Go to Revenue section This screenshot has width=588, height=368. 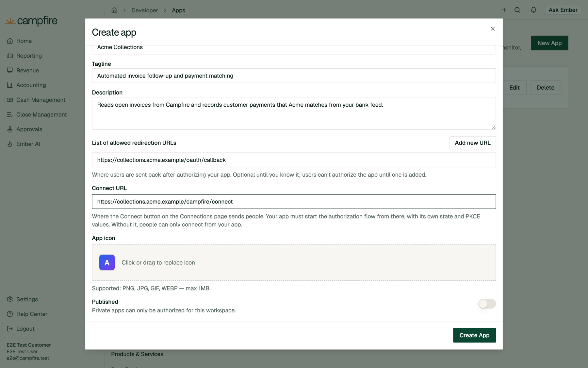[x=27, y=70]
